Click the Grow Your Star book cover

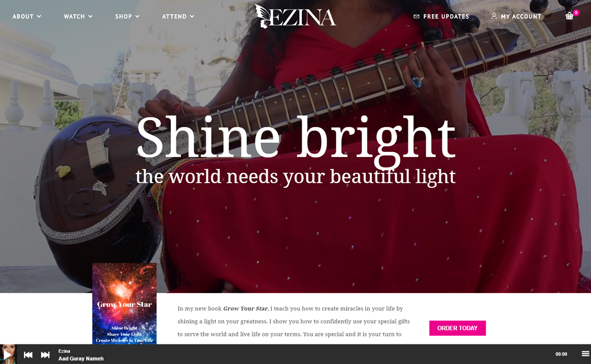coord(125,303)
